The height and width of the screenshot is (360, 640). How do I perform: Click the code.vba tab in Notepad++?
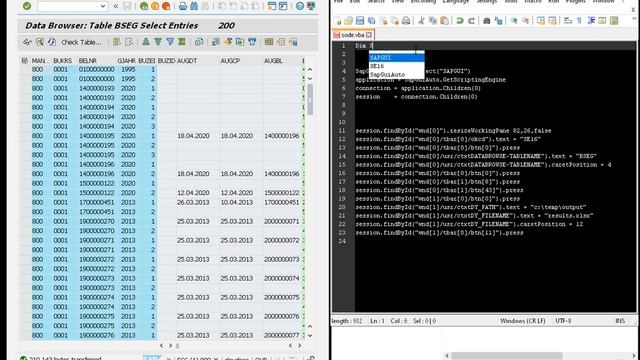pos(353,35)
